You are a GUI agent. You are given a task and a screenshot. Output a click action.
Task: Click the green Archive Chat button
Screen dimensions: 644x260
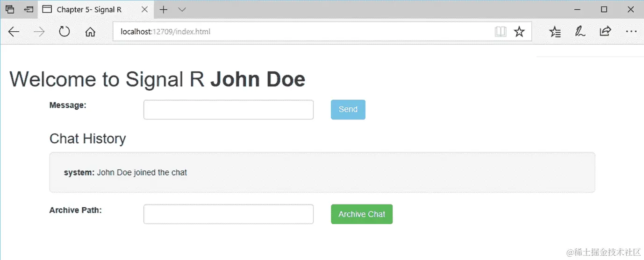click(x=362, y=214)
